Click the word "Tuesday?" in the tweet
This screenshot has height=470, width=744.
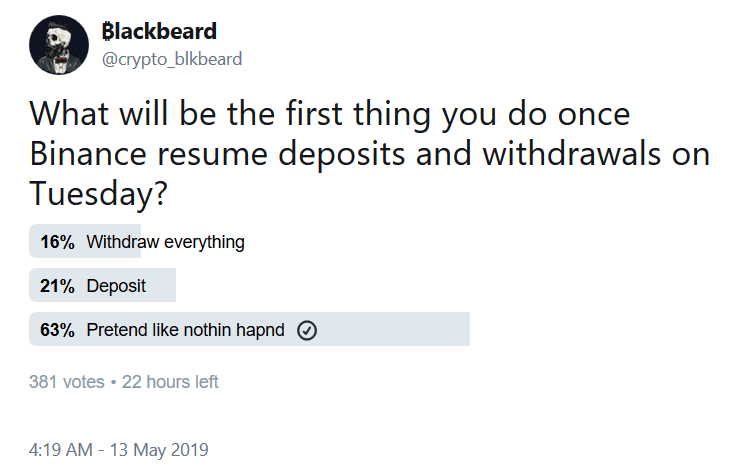click(x=99, y=194)
